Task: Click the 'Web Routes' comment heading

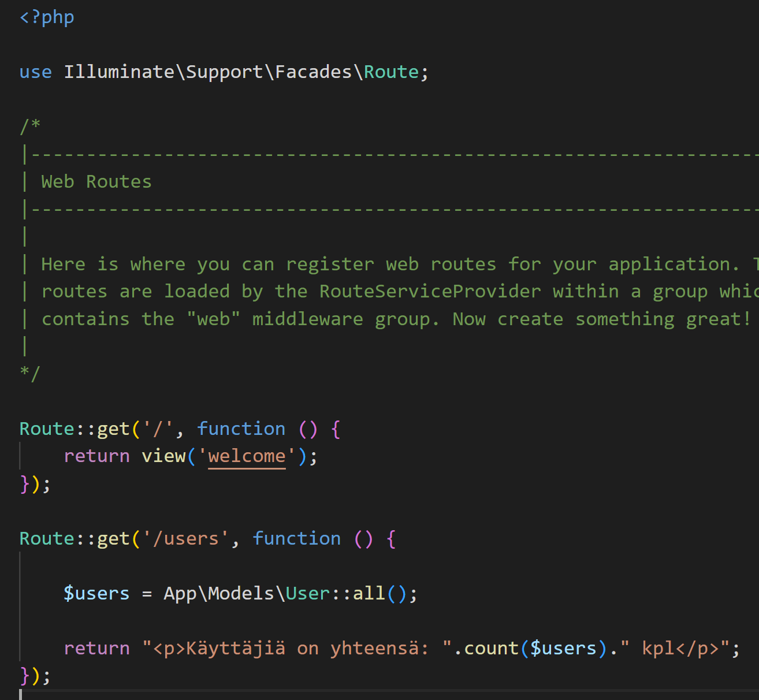Action: click(96, 182)
